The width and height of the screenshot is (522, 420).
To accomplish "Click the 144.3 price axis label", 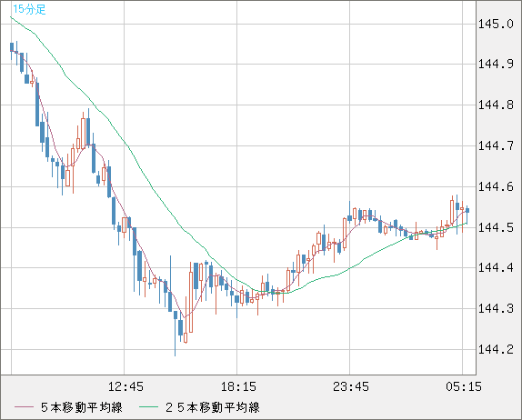I will pyautogui.click(x=496, y=308).
